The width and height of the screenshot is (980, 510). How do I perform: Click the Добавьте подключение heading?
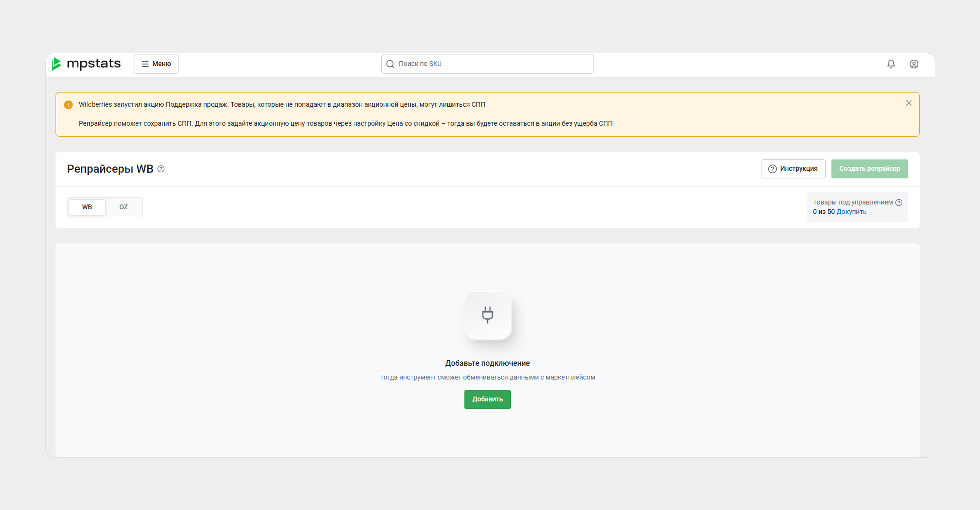[487, 363]
